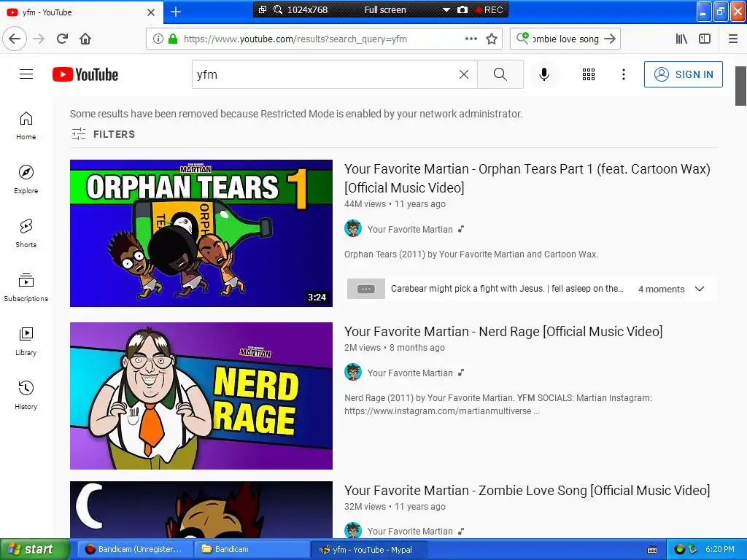
Task: Toggle browser sidebar view
Action: [x=705, y=39]
